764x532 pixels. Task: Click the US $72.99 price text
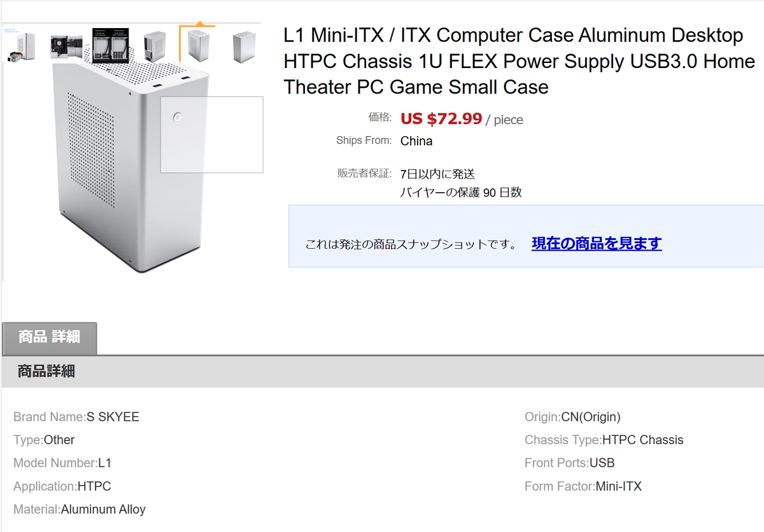441,118
